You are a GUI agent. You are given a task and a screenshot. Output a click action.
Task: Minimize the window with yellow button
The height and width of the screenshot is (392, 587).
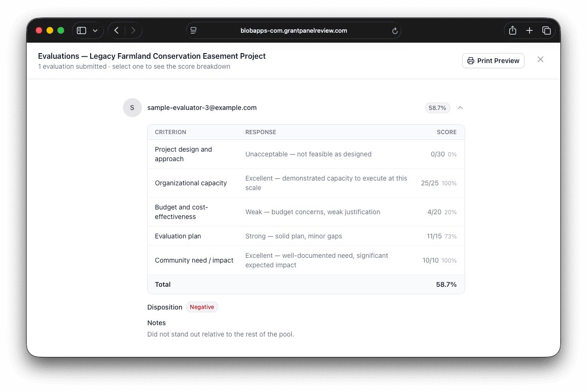[50, 30]
